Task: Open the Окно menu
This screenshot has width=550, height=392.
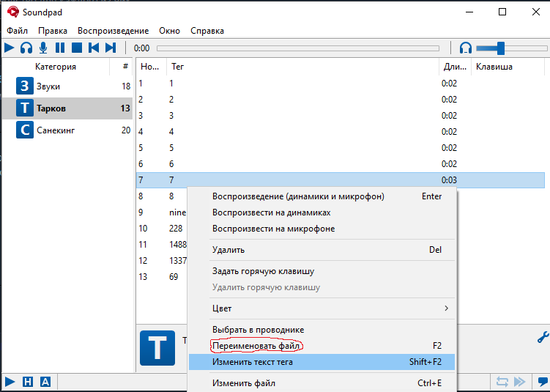Action: click(x=169, y=31)
